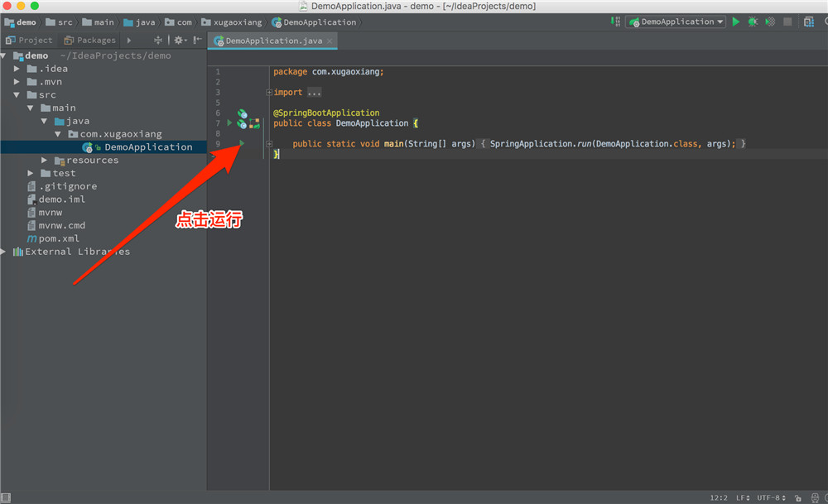Click the demo breadcrumb in navigation bar
This screenshot has height=504, width=828.
point(21,22)
